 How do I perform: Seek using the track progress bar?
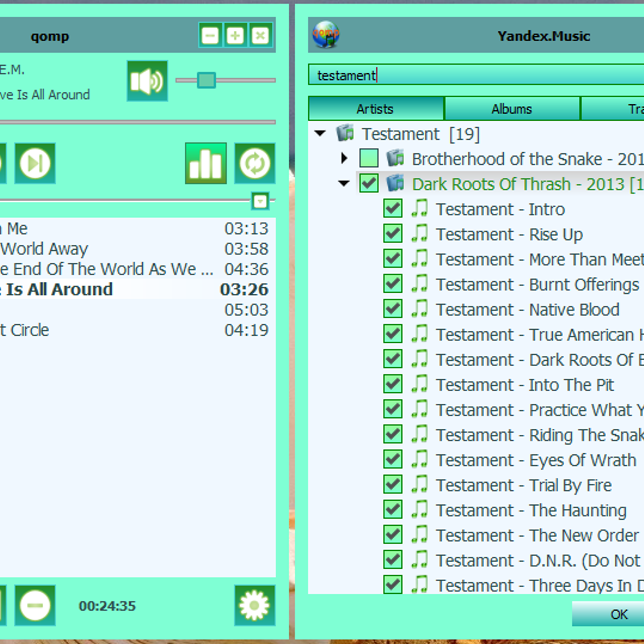coord(138,122)
